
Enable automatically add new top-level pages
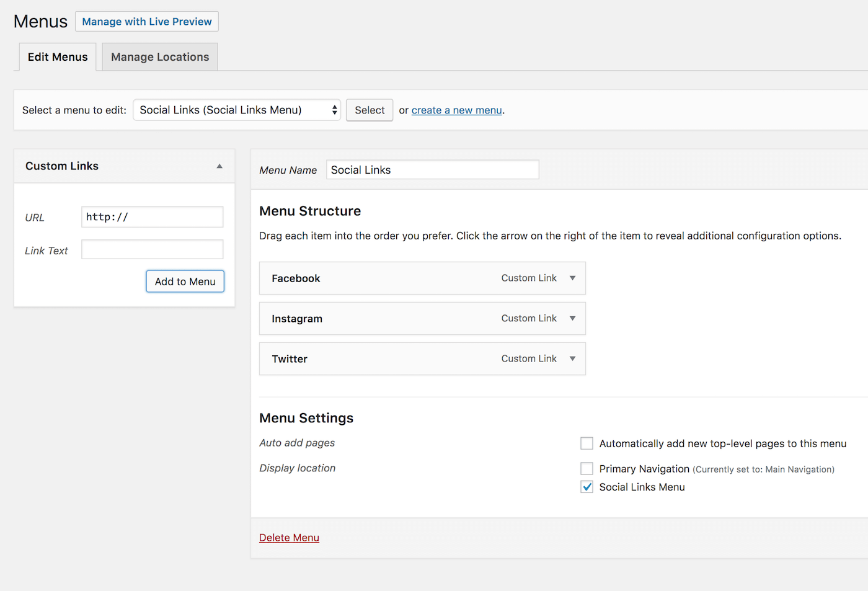click(587, 443)
